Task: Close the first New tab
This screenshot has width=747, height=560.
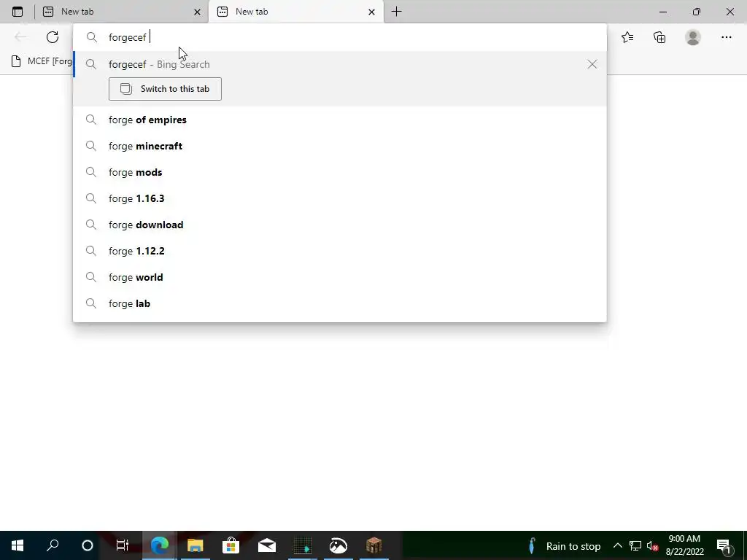Action: pos(197,12)
